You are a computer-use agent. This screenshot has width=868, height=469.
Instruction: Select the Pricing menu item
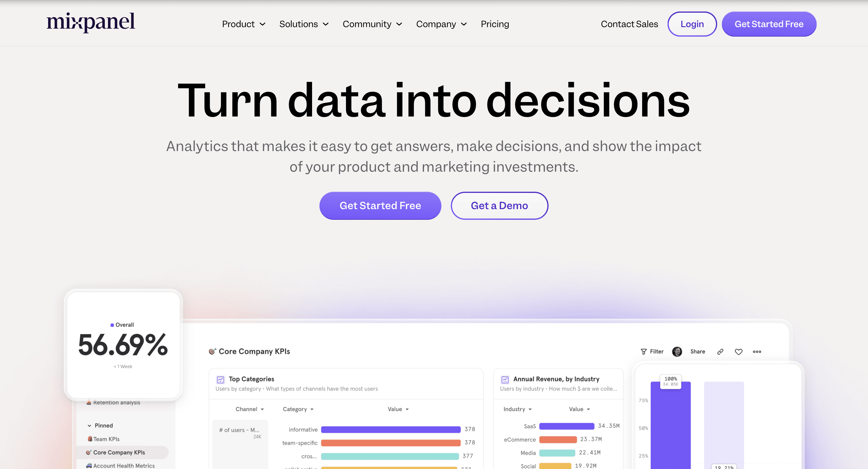click(x=495, y=24)
